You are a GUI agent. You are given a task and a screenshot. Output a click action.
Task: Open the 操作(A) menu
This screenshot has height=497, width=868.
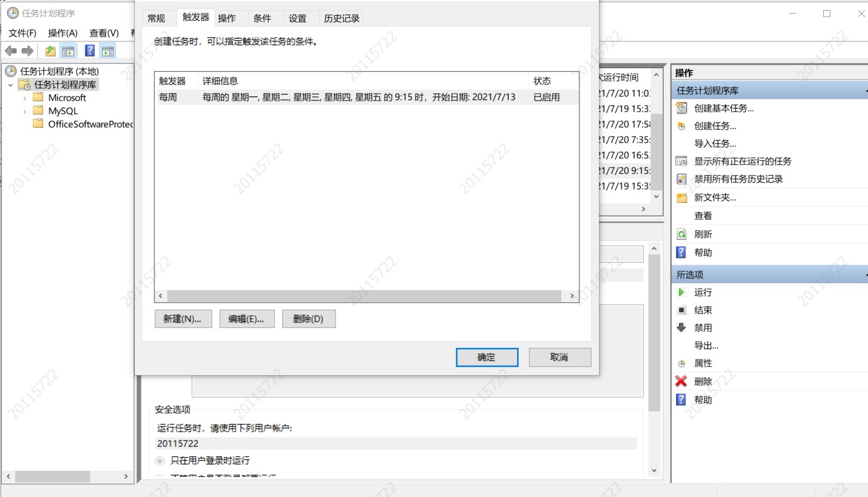click(x=63, y=33)
